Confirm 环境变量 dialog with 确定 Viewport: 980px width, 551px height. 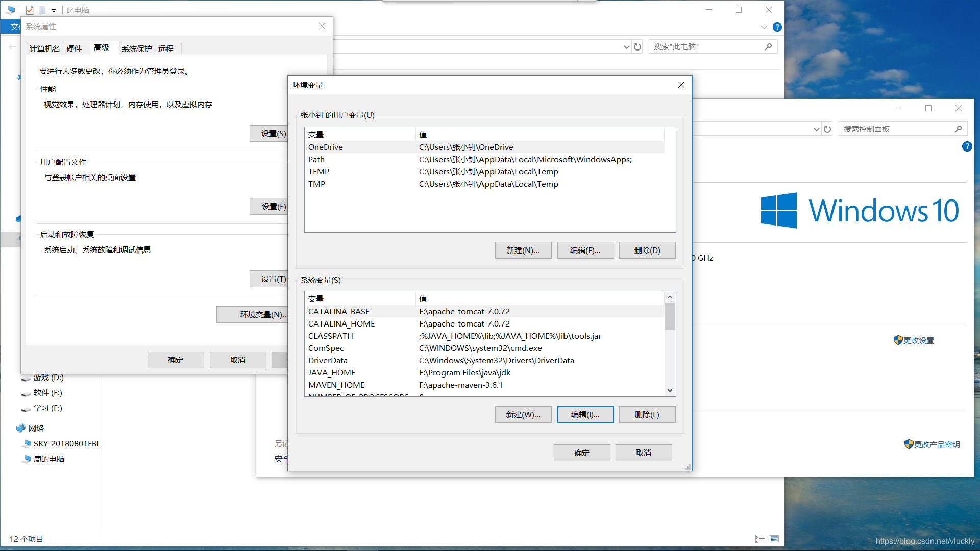point(582,453)
